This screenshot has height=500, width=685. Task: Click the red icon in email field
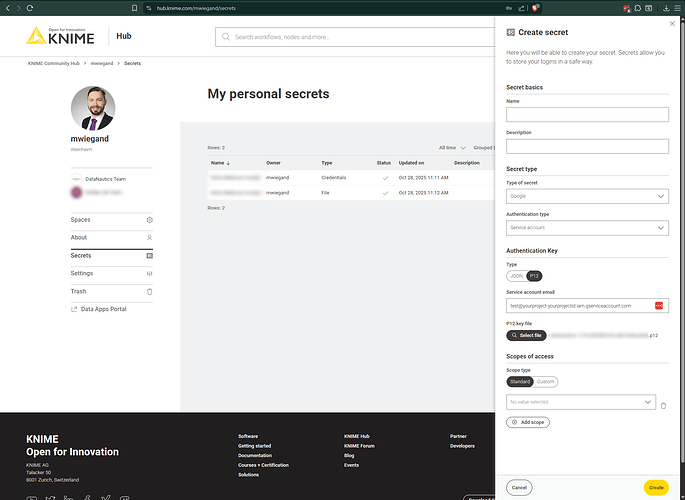click(659, 305)
